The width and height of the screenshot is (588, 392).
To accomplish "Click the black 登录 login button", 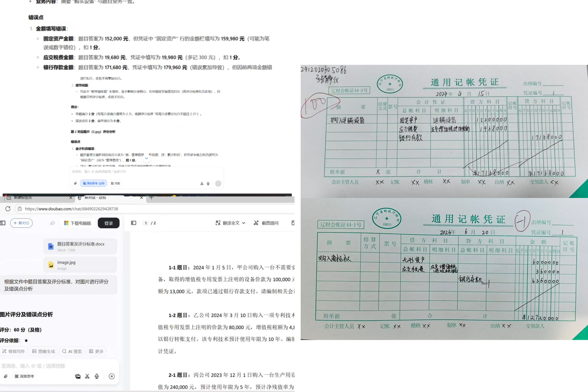I will [109, 223].
